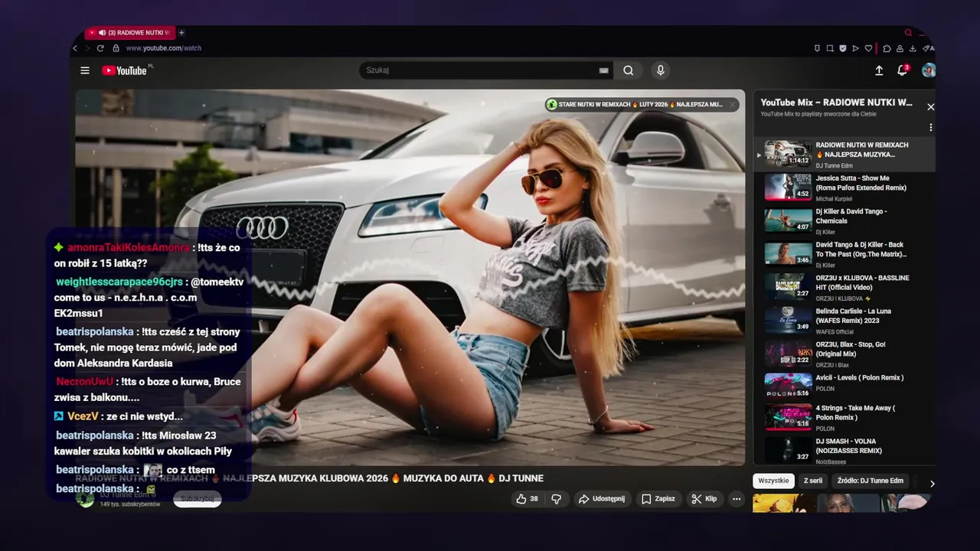Screen dimensions: 980x551
Task: Click the red browser search icon at top
Action: [908, 33]
